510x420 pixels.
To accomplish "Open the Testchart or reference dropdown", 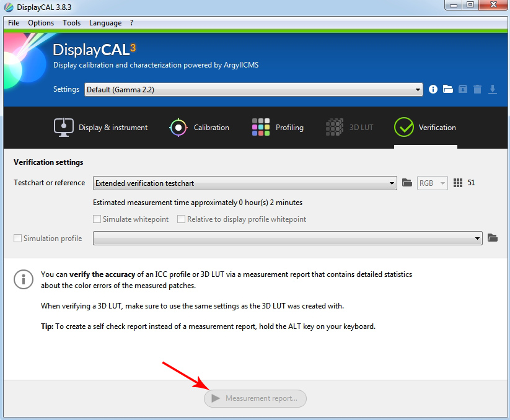I will pyautogui.click(x=245, y=183).
